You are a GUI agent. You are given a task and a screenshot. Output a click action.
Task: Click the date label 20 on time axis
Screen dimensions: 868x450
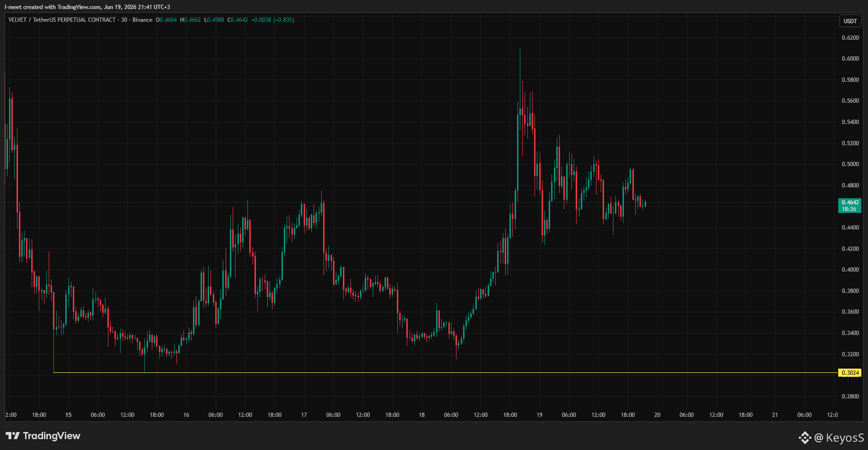pos(658,415)
